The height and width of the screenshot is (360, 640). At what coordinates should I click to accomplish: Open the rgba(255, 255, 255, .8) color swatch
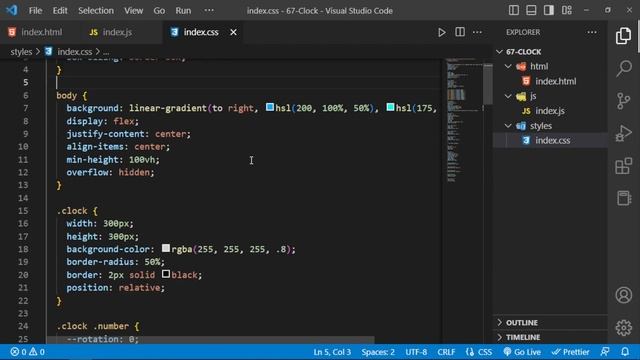166,248
